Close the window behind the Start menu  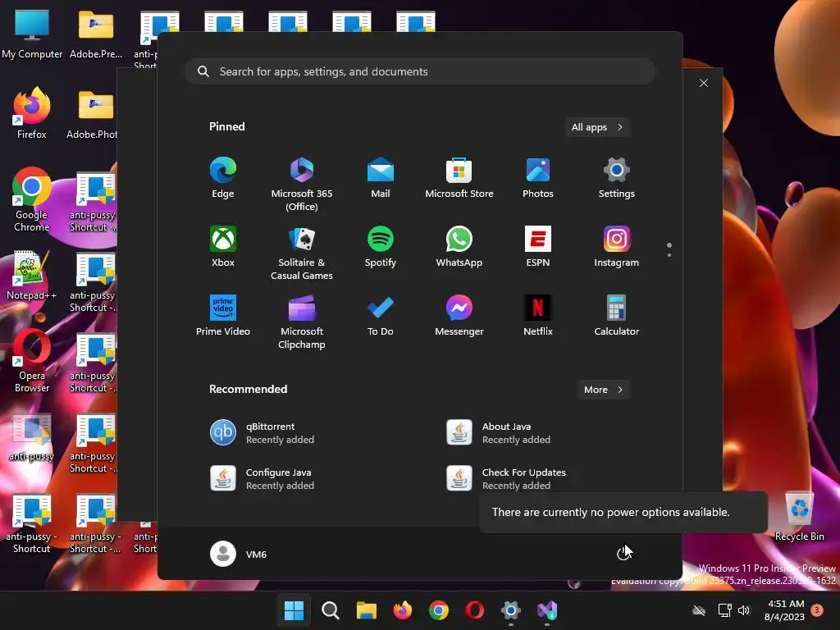[x=703, y=83]
